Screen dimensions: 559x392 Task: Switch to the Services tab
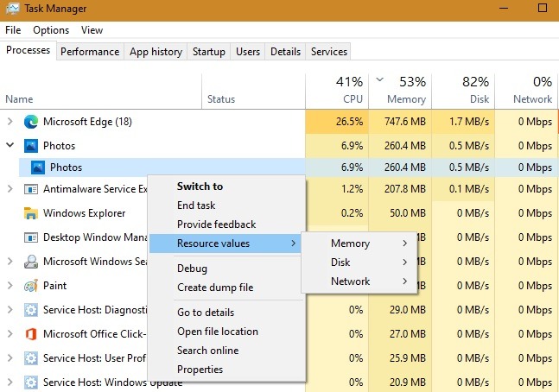[329, 52]
